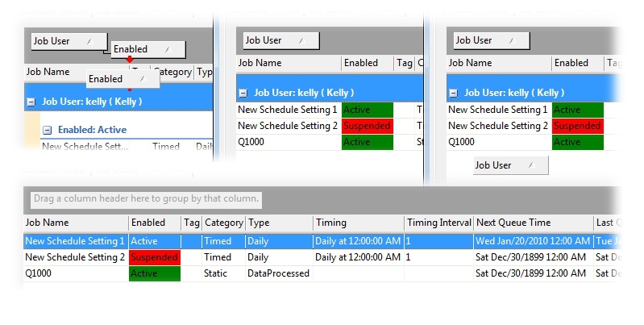Select the green Active cell for Q1000 in the bottom grid
644x325 pixels.
[154, 273]
